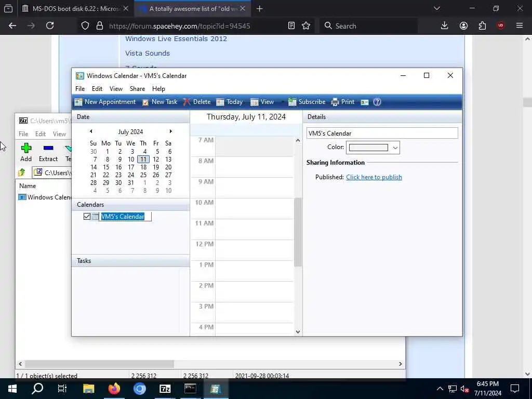Go up one folder in 7-Zip
The image size is (532, 399).
tap(22, 172)
